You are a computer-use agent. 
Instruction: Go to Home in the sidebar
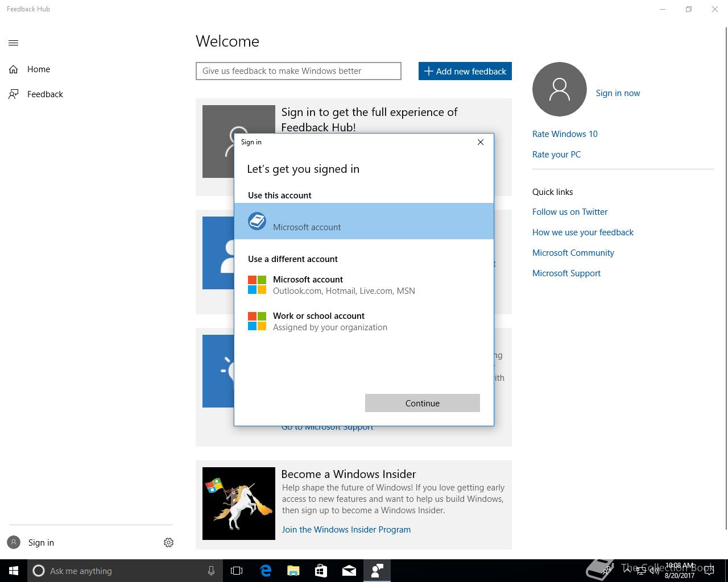point(39,69)
